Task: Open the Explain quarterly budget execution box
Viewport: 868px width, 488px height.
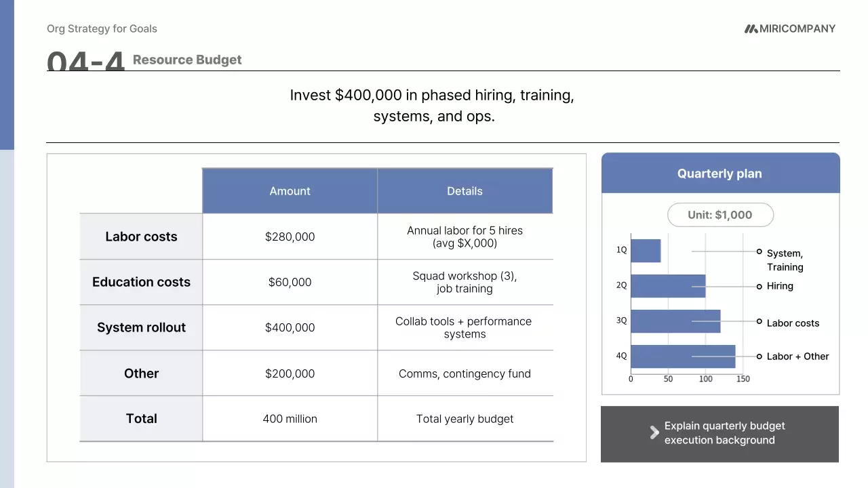Action: [x=719, y=434]
